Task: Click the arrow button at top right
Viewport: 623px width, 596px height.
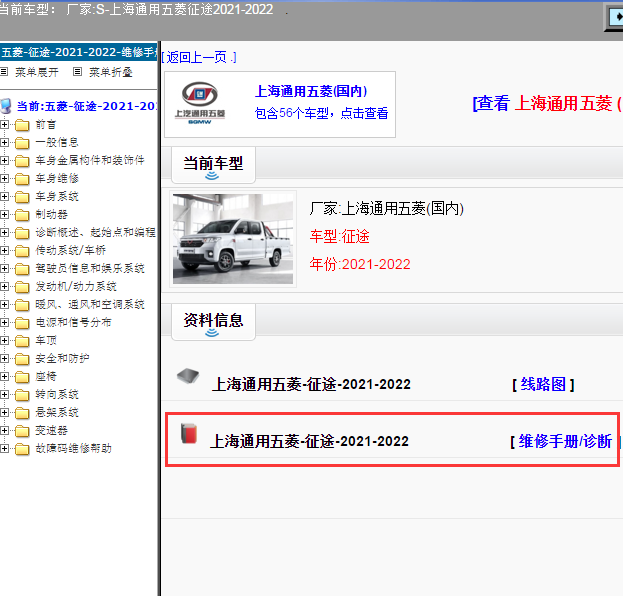Action: point(614,17)
